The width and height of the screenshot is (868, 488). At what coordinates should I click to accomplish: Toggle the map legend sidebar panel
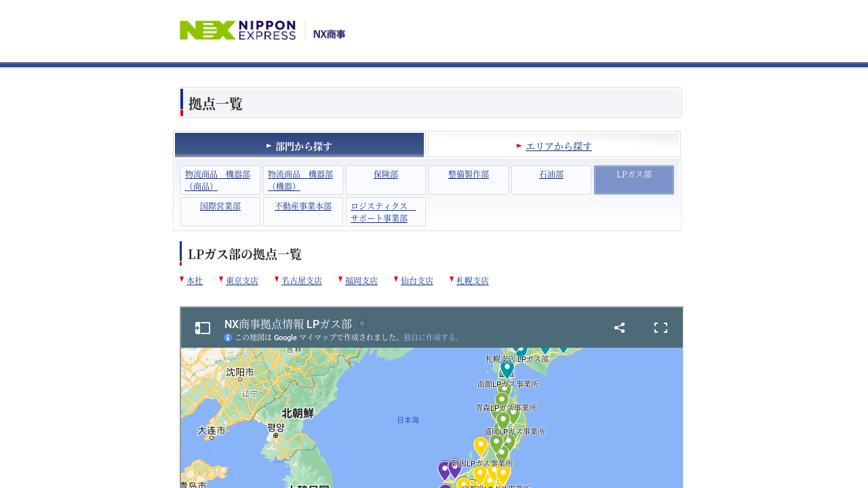click(x=202, y=328)
